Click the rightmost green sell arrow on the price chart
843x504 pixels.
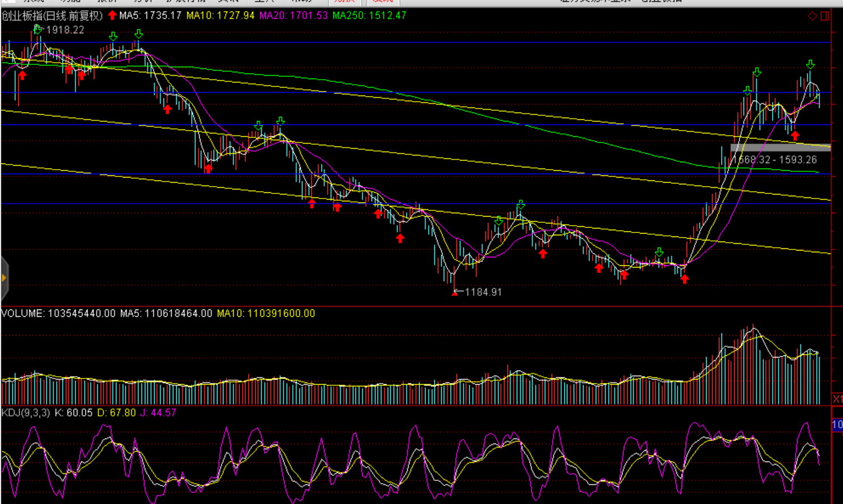click(810, 64)
